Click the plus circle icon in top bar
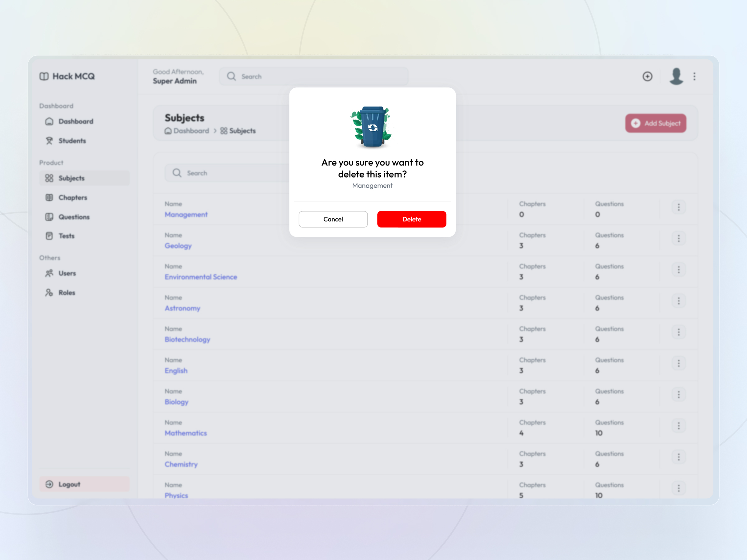Viewport: 747px width, 560px height. coord(648,77)
